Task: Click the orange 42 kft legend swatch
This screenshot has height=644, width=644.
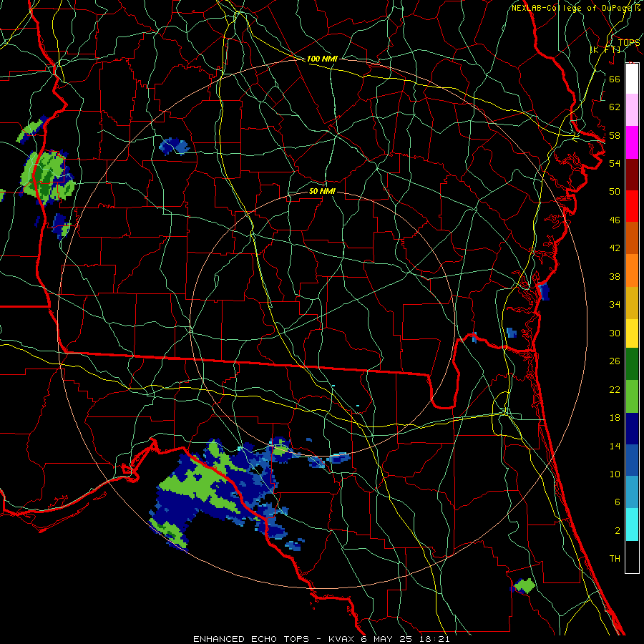Action: click(632, 270)
